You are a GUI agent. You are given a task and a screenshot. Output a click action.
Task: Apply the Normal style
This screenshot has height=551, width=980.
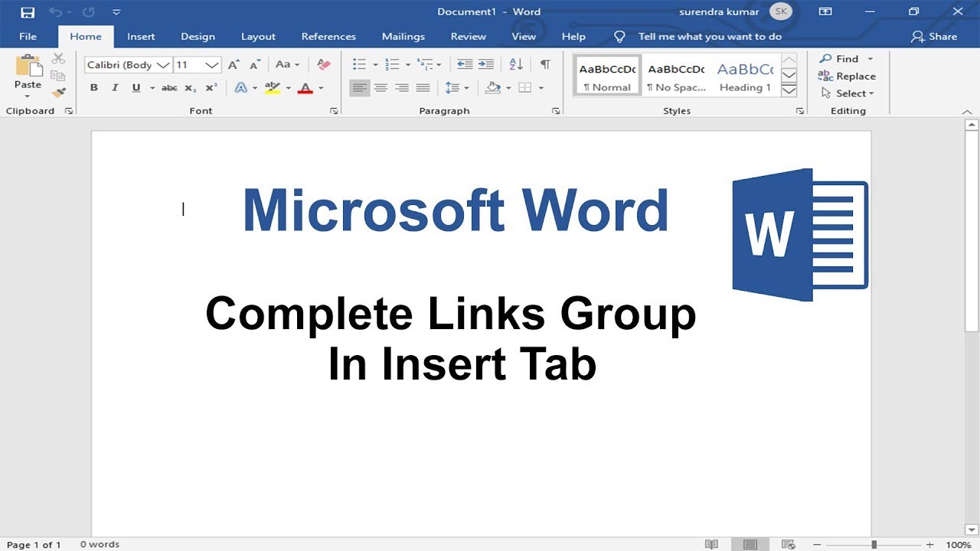tap(607, 75)
